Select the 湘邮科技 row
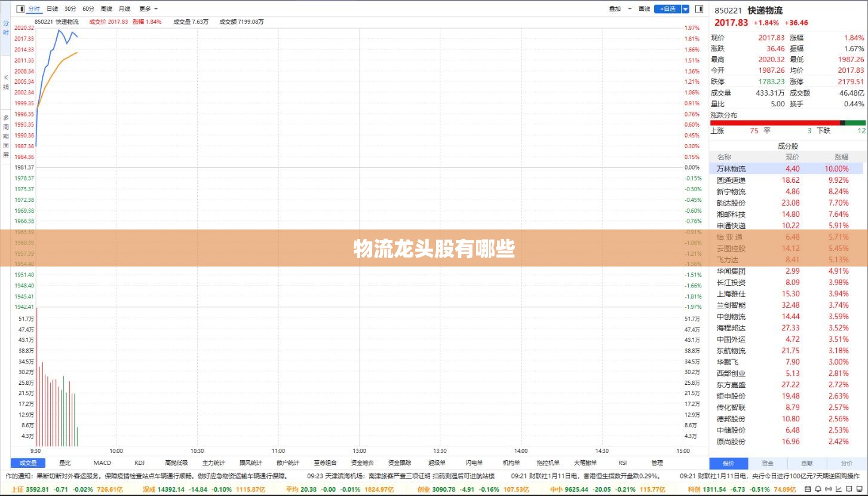This screenshot has height=496, width=868. click(x=786, y=214)
